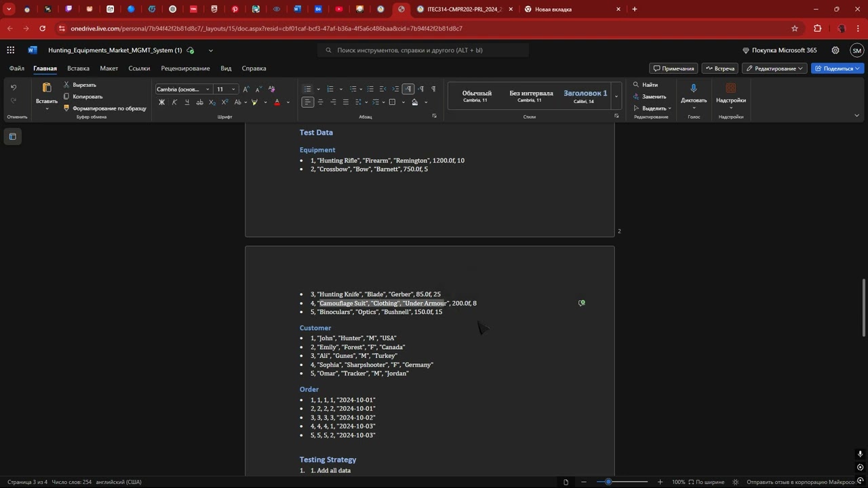Open the Editing mode (Редактирование) dropdown
Image resolution: width=868 pixels, height=488 pixels.
pyautogui.click(x=775, y=68)
